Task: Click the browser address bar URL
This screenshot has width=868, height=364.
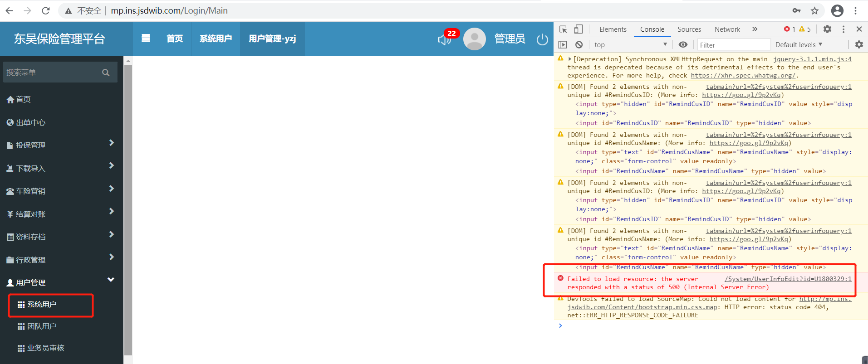Action: point(169,10)
